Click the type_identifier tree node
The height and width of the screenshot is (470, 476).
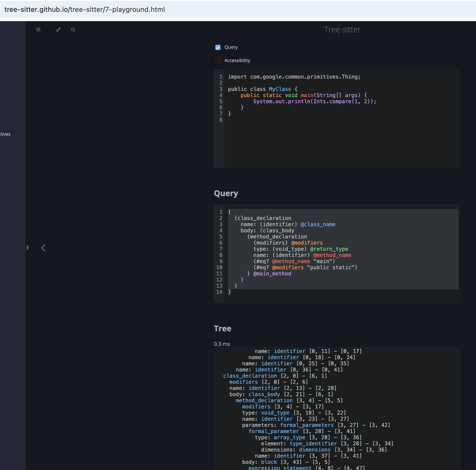coord(313,444)
